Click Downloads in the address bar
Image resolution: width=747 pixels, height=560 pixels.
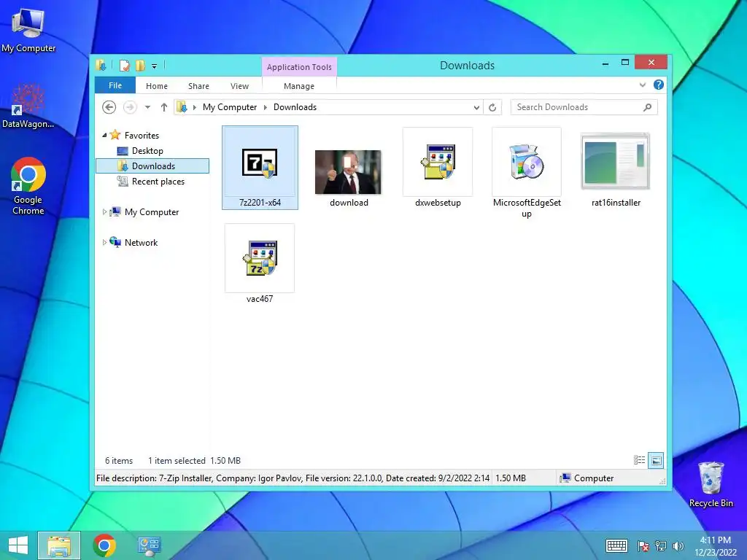[x=295, y=107]
